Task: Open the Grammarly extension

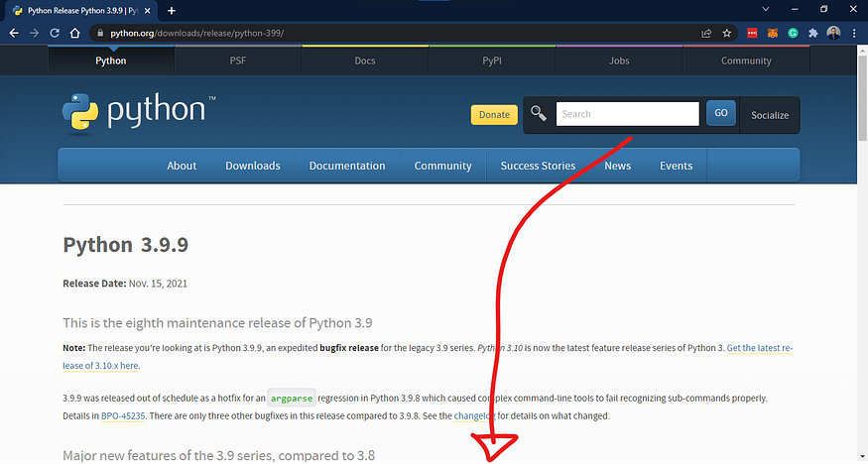Action: tap(793, 33)
